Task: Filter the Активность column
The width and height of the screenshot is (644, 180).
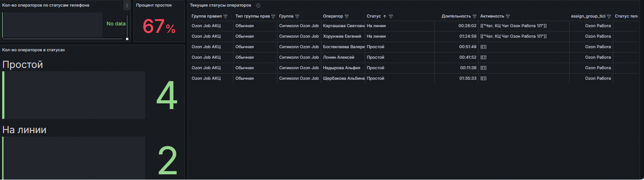Action: 508,16
